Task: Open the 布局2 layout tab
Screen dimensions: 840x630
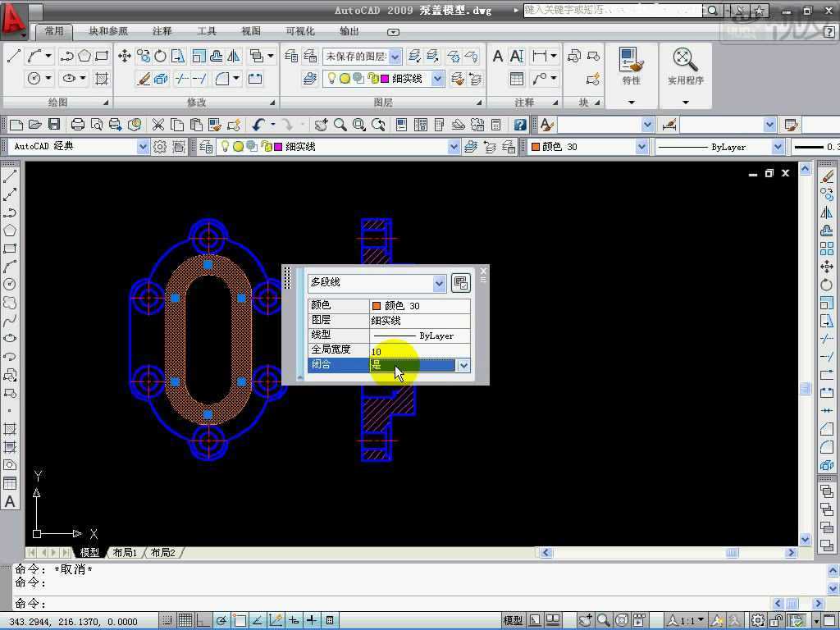Action: (x=163, y=552)
